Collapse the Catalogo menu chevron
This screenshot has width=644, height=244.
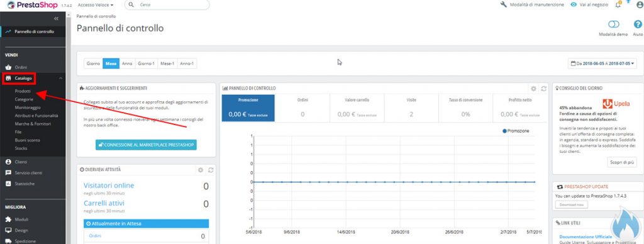[60, 78]
